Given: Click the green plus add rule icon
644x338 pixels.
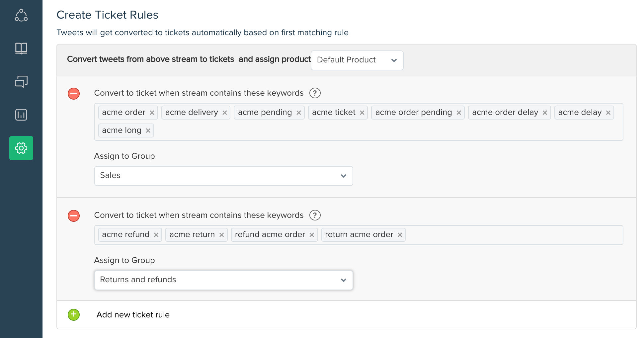Looking at the screenshot, I should tap(74, 314).
